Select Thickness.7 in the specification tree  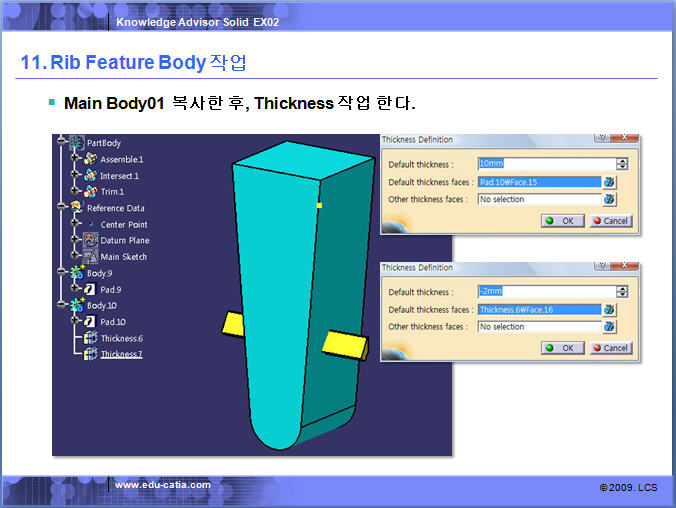click(121, 354)
